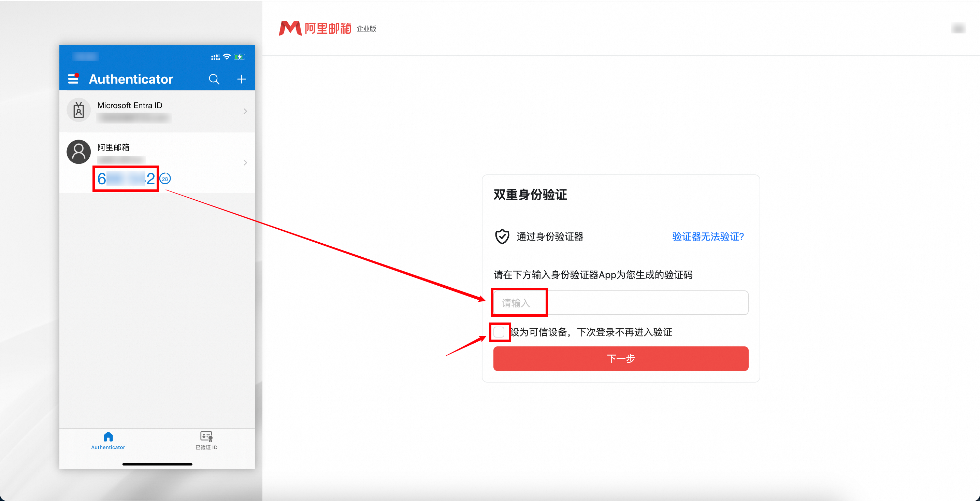Expand the 阿里邮箱 account chevron
Image resolution: width=980 pixels, height=501 pixels.
pos(245,162)
